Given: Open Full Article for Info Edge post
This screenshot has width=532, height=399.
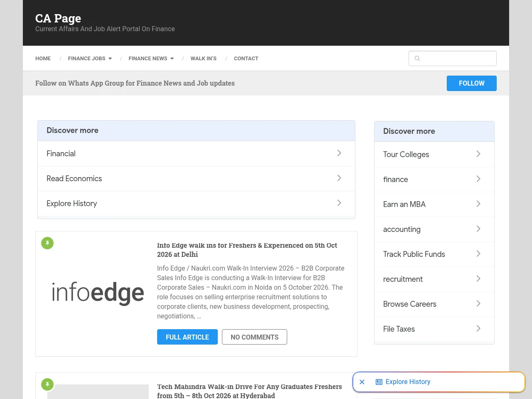Looking at the screenshot, I should coord(187,337).
